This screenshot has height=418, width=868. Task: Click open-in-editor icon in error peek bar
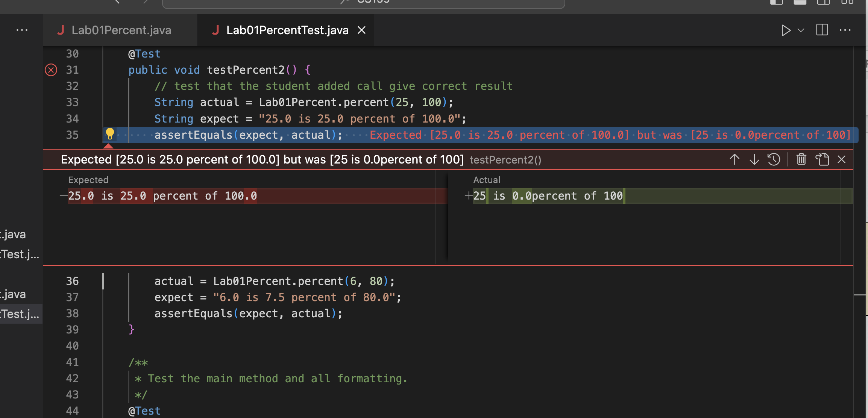point(822,159)
